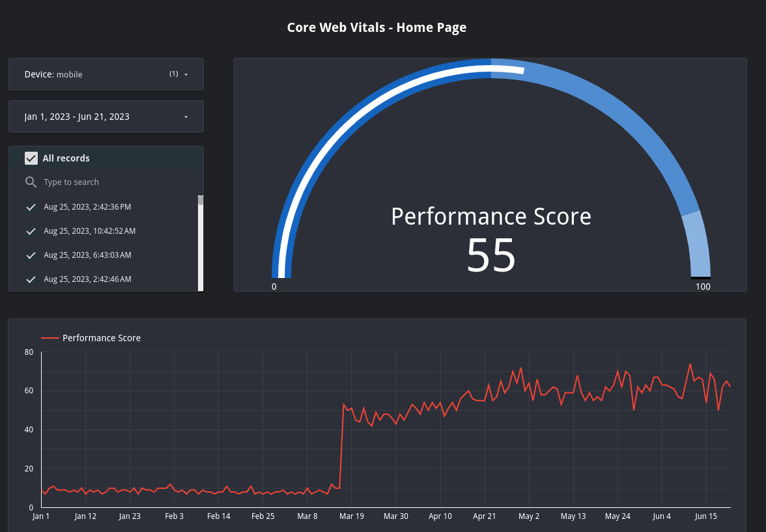Image resolution: width=766 pixels, height=532 pixels.
Task: Click the Jan 1 x-axis label
Action: 41,516
